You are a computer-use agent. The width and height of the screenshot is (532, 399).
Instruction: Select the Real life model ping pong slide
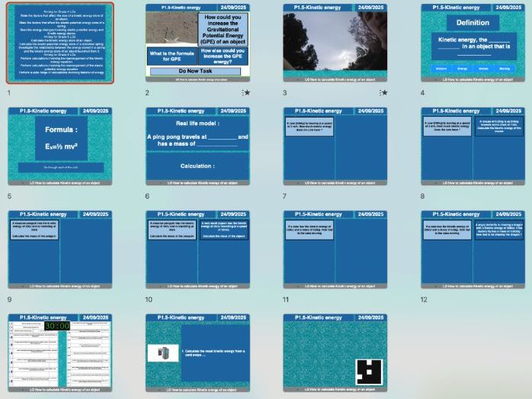197,146
